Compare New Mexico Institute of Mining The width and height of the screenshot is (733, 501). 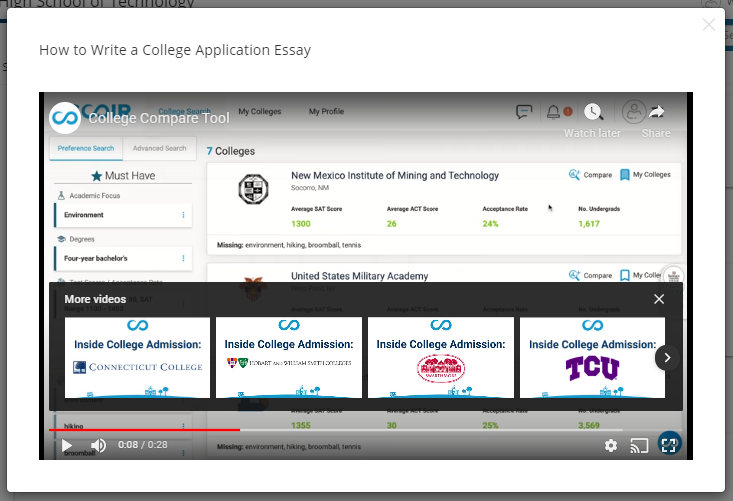click(x=590, y=175)
